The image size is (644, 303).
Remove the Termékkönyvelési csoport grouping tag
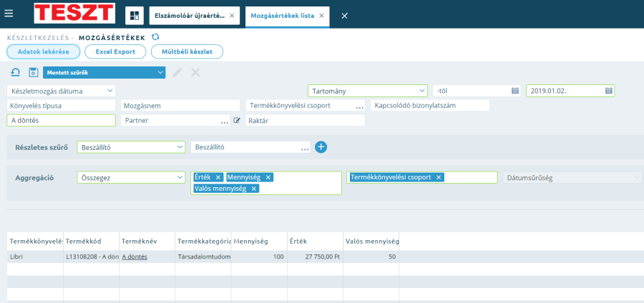(x=438, y=177)
